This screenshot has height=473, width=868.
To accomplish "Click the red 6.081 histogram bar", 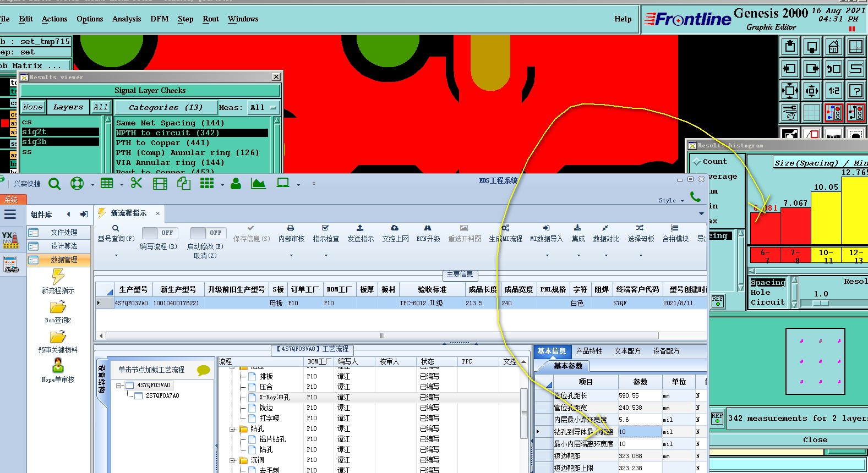I will pos(765,228).
